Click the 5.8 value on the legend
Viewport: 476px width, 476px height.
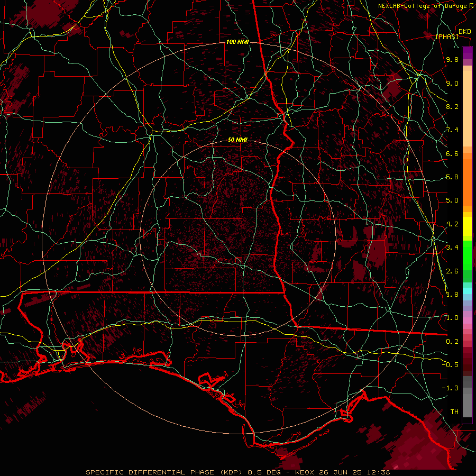point(452,177)
